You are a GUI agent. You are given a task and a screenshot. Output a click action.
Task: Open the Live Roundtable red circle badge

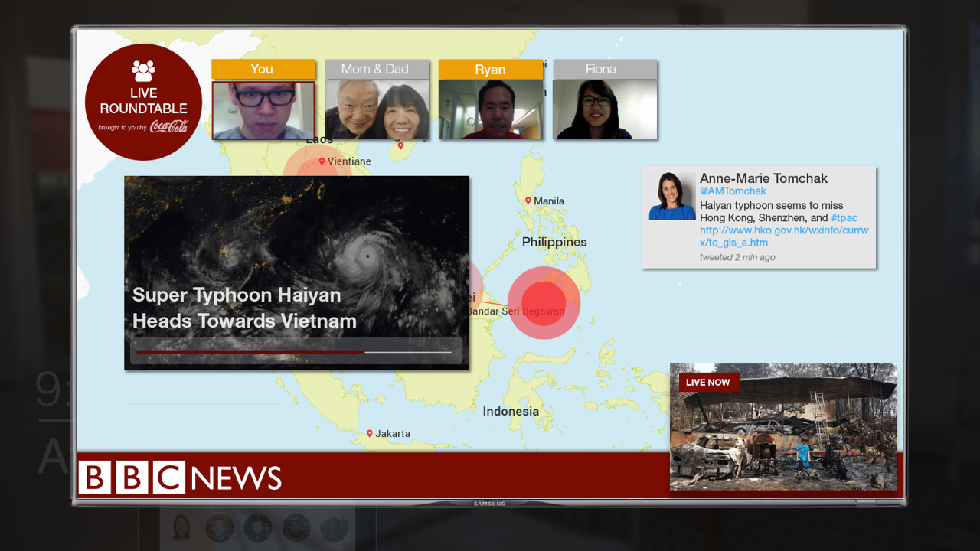click(143, 102)
